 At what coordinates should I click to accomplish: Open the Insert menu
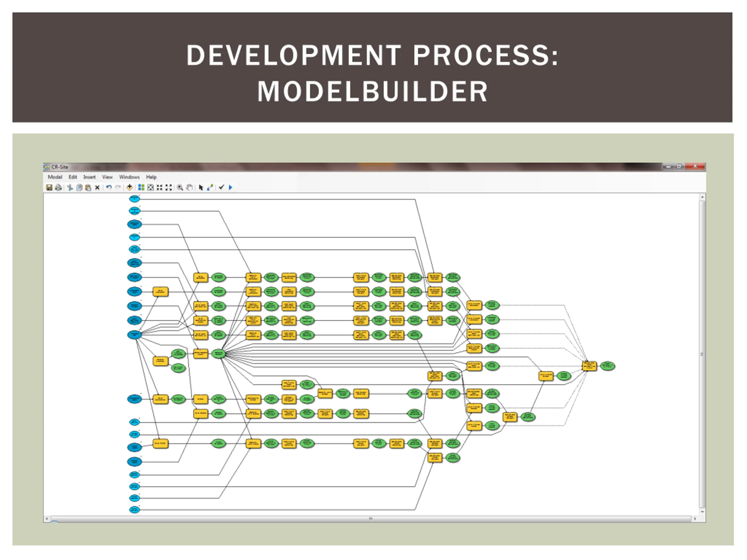(x=90, y=177)
